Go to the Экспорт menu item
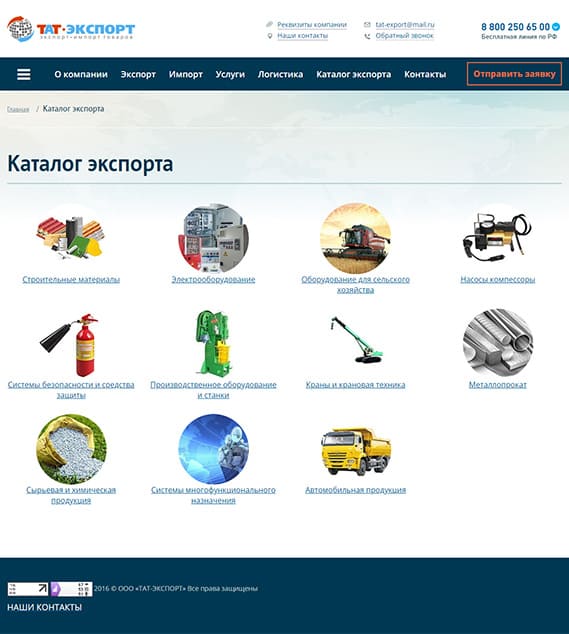569x634 pixels. [138, 74]
